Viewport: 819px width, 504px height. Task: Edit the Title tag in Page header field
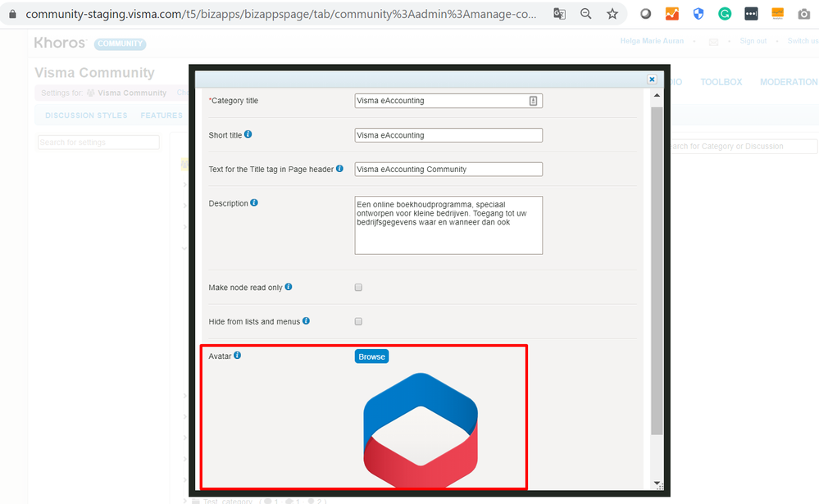coord(448,169)
